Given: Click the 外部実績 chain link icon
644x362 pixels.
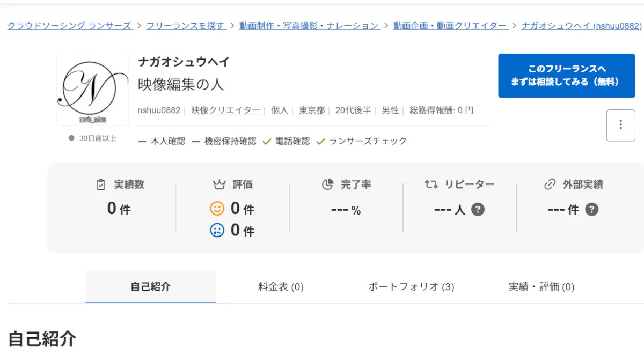Looking at the screenshot, I should 550,184.
